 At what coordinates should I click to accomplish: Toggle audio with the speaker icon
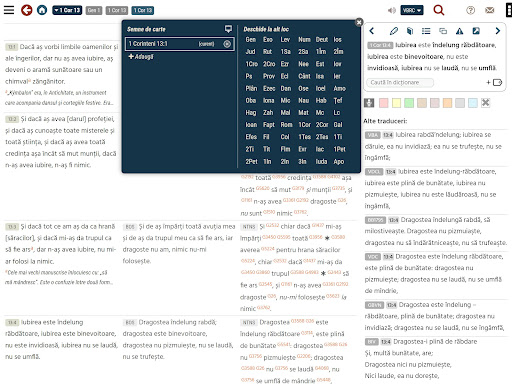coord(392,10)
